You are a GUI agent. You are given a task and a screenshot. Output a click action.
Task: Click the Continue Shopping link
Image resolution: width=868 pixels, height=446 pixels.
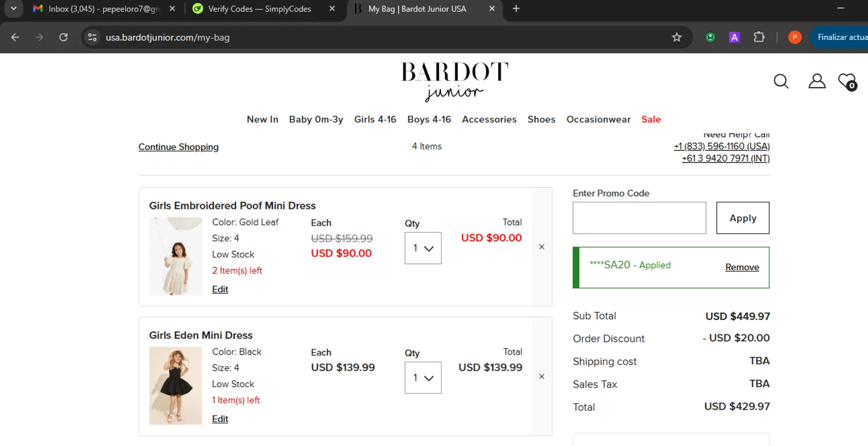pyautogui.click(x=178, y=147)
